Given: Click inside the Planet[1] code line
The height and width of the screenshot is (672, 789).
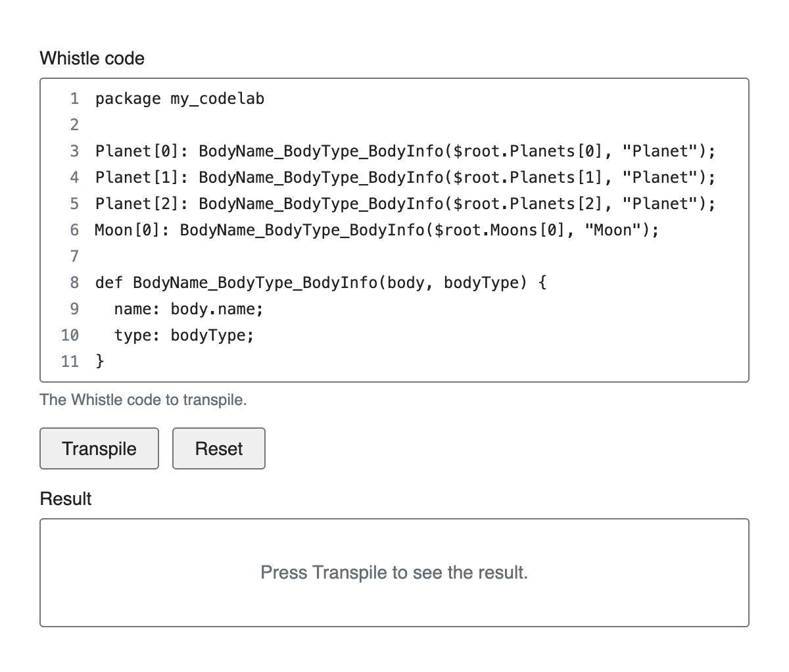Looking at the screenshot, I should (404, 178).
